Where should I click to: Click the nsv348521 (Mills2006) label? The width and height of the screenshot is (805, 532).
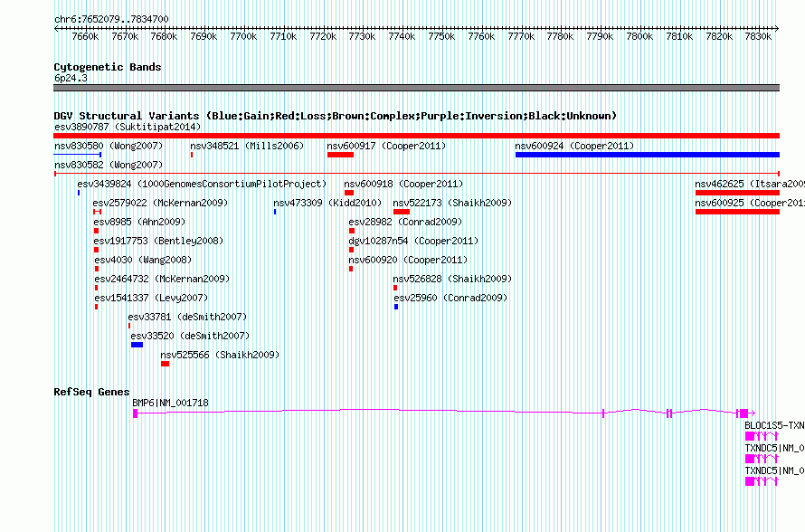pos(247,146)
